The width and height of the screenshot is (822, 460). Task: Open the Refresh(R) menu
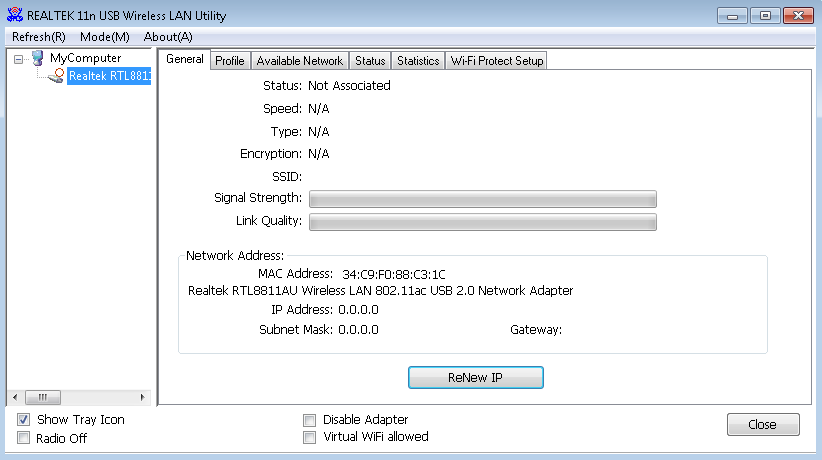(x=39, y=37)
